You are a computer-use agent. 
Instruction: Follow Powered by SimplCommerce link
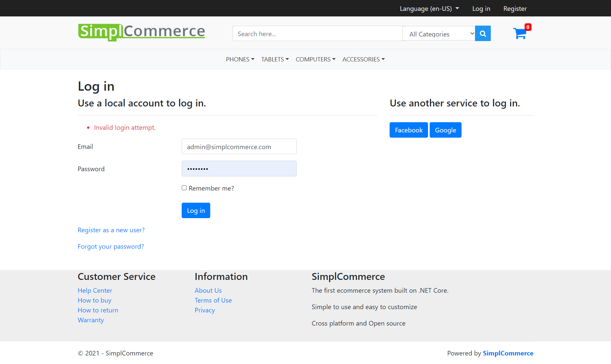coord(508,353)
